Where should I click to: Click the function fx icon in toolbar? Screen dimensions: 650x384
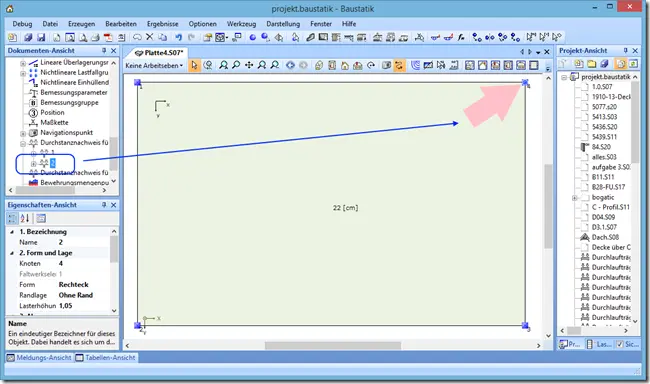tap(461, 37)
